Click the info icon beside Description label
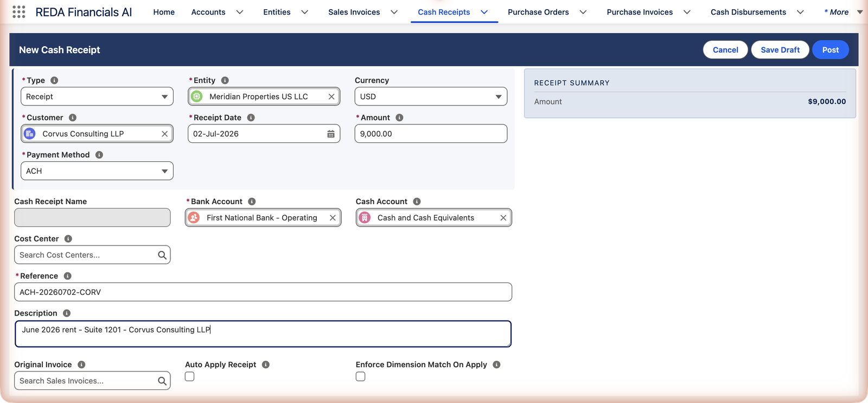 67,313
